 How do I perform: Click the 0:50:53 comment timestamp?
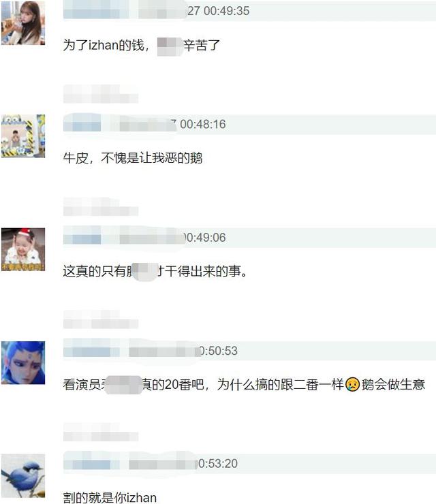[x=219, y=351]
